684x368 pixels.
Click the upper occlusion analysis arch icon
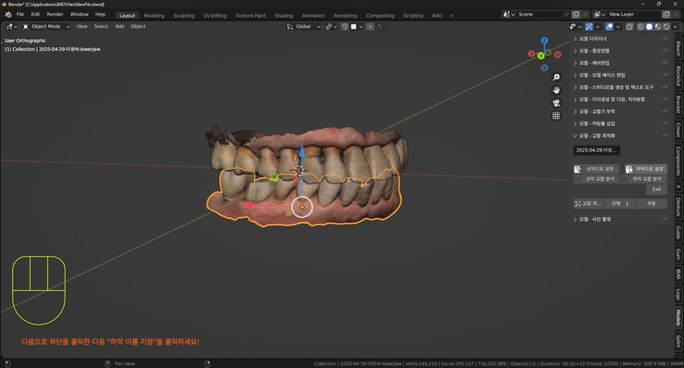(x=578, y=179)
